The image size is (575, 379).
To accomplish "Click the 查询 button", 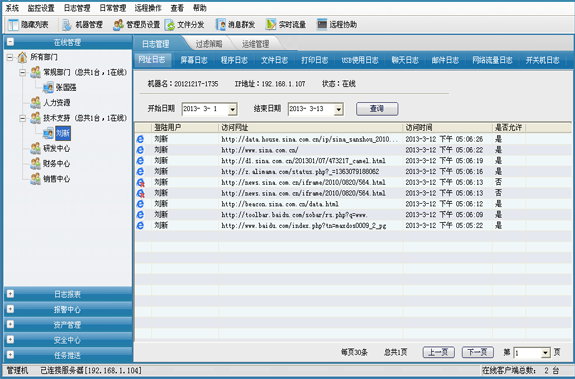I will point(377,109).
